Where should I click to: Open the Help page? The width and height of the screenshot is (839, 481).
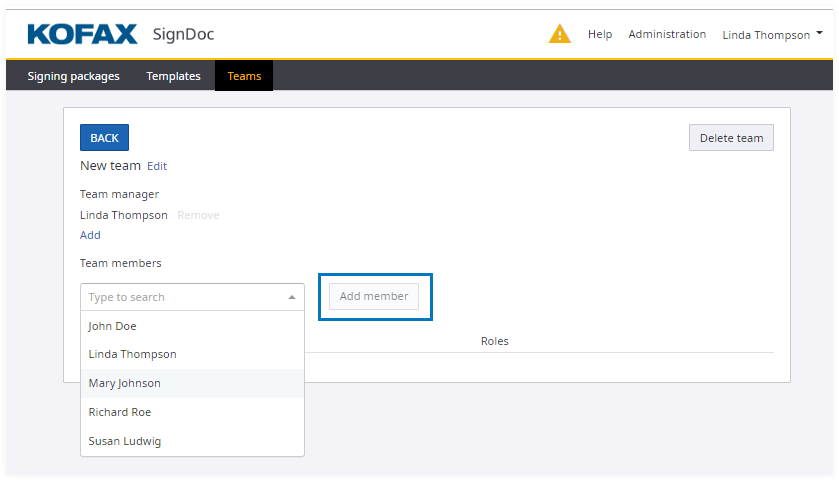(600, 34)
